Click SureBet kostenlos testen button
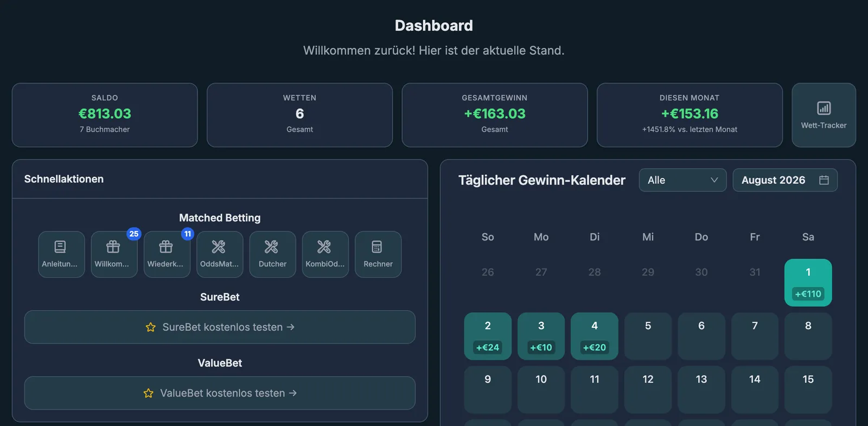 tap(220, 327)
